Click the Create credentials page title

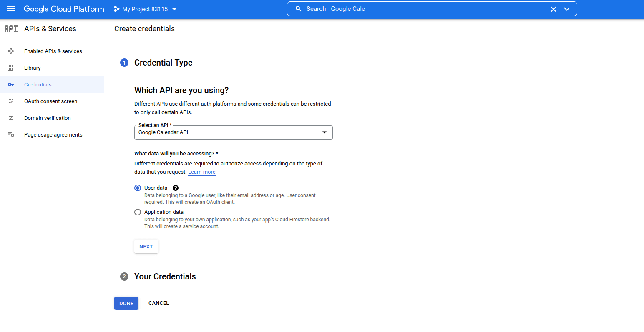(x=144, y=29)
